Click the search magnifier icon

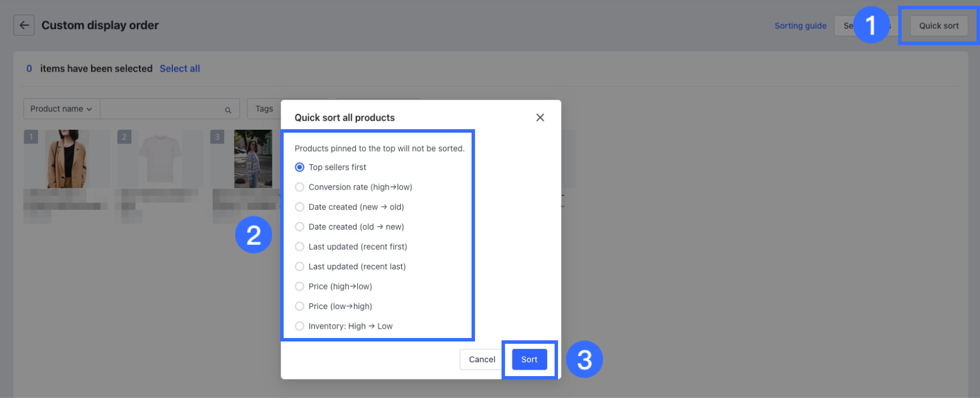228,110
